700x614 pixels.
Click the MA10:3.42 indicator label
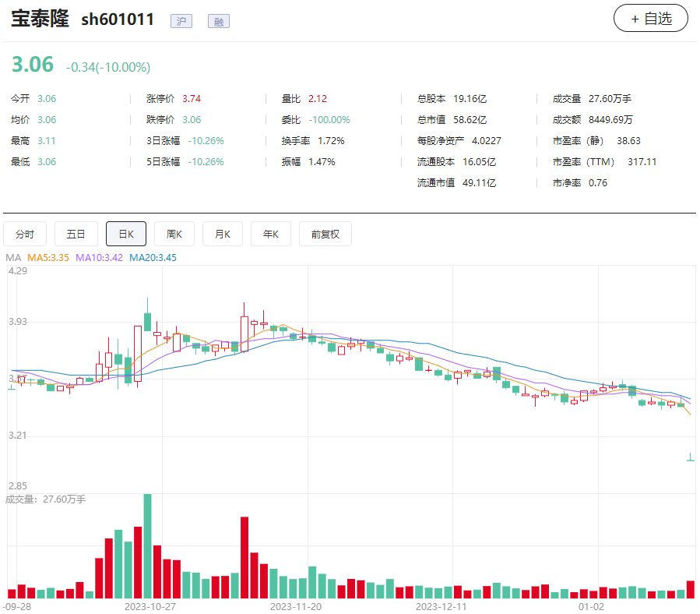tap(99, 258)
